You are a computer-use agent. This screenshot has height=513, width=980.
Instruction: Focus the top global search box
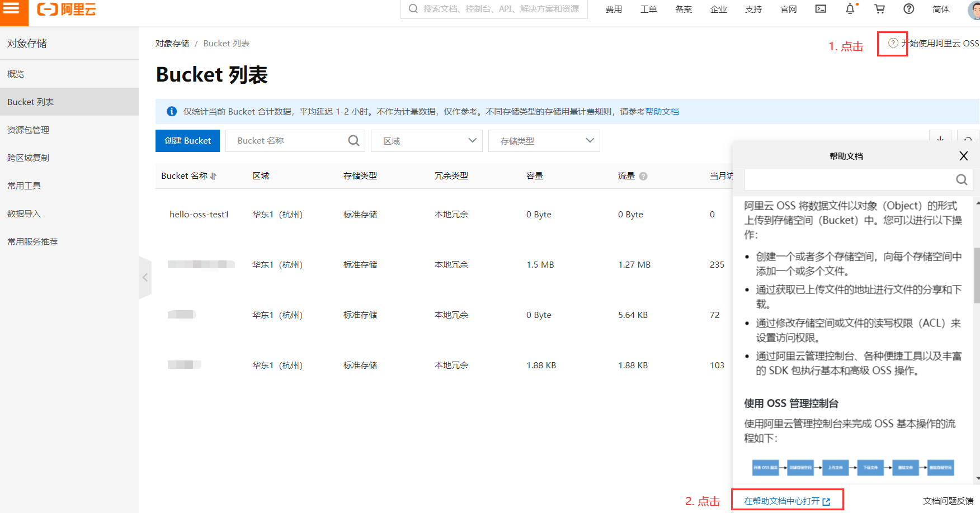(x=494, y=9)
